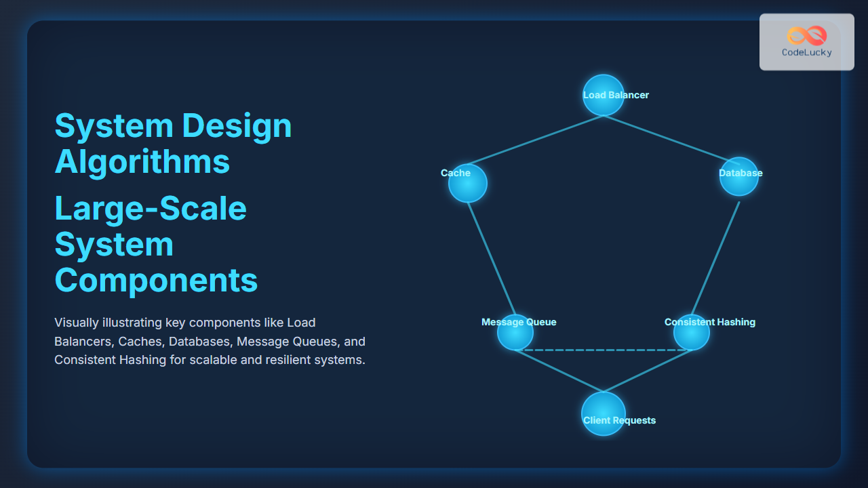868x488 pixels.
Task: Click the Load Balancer node circle
Action: point(603,95)
